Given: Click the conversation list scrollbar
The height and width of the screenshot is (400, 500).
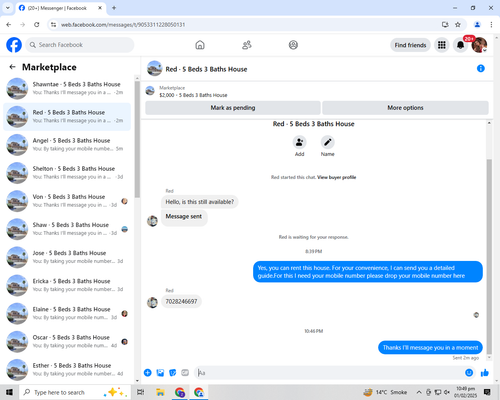Looking at the screenshot, I should (x=137, y=139).
